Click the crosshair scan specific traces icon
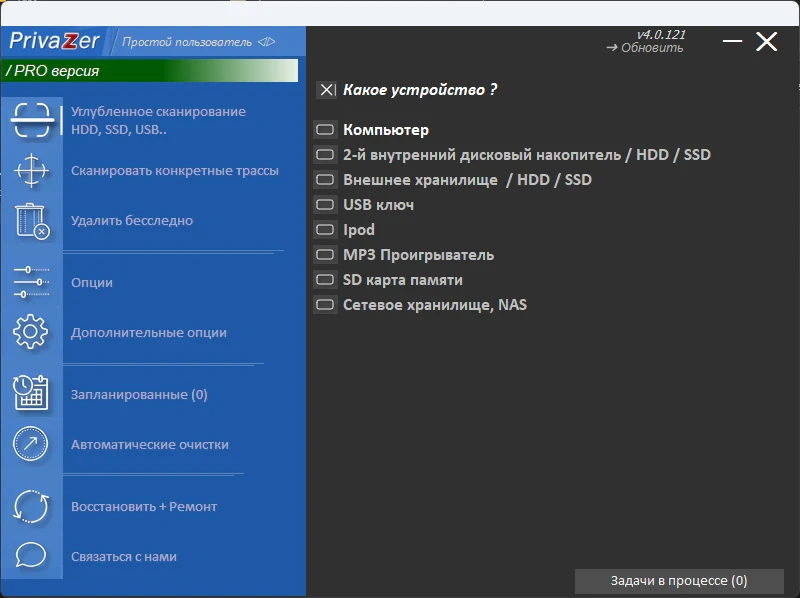 pyautogui.click(x=32, y=170)
